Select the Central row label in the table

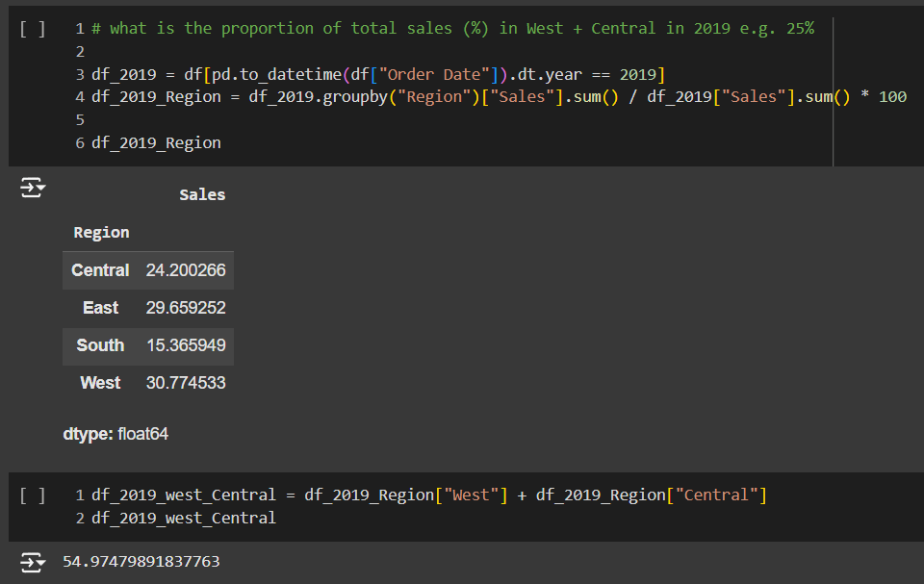coord(100,270)
